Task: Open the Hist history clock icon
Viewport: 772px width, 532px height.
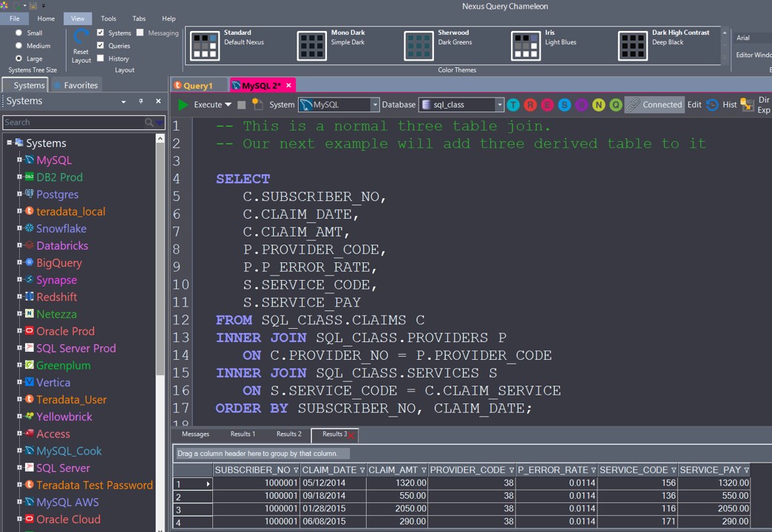Action: click(712, 105)
